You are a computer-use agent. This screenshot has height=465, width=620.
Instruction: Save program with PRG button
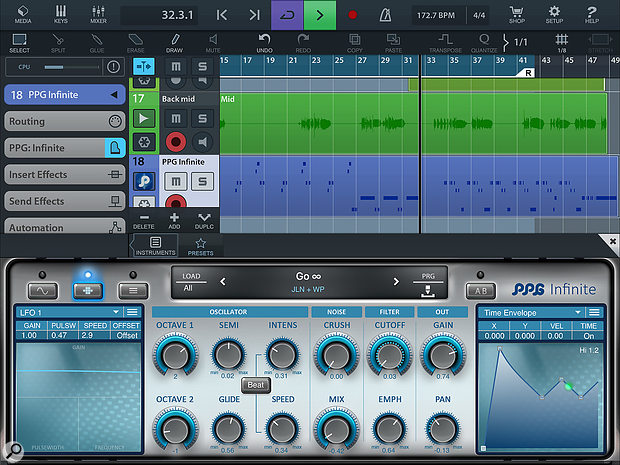(x=428, y=284)
